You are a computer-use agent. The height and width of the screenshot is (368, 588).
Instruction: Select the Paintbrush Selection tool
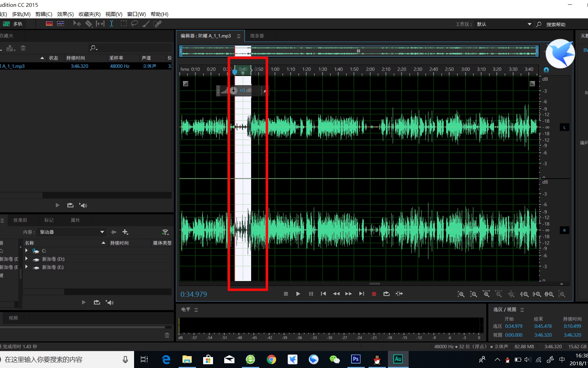pyautogui.click(x=146, y=24)
